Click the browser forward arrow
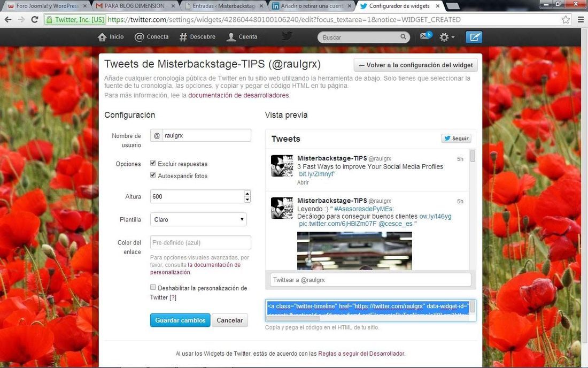This screenshot has height=368, width=588. point(21,19)
